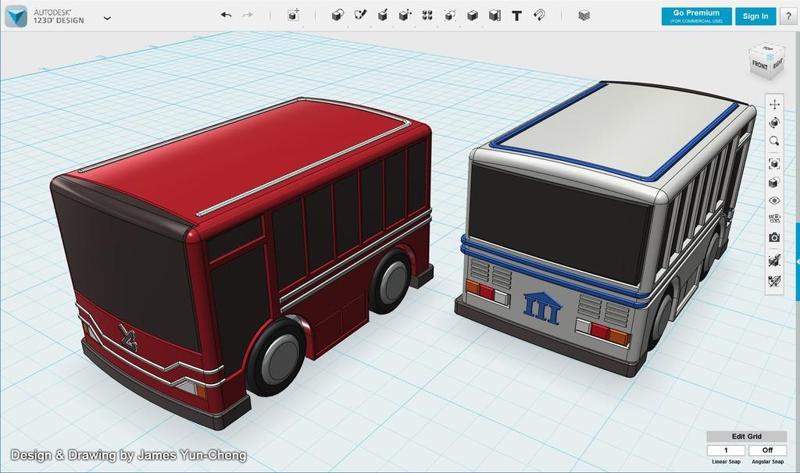Activate the Zoom magnifier tool

tap(774, 141)
